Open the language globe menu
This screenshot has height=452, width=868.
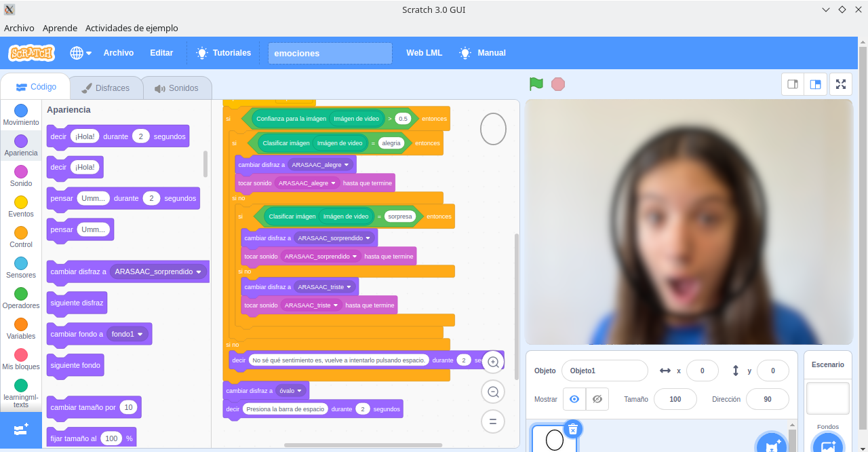coord(80,52)
